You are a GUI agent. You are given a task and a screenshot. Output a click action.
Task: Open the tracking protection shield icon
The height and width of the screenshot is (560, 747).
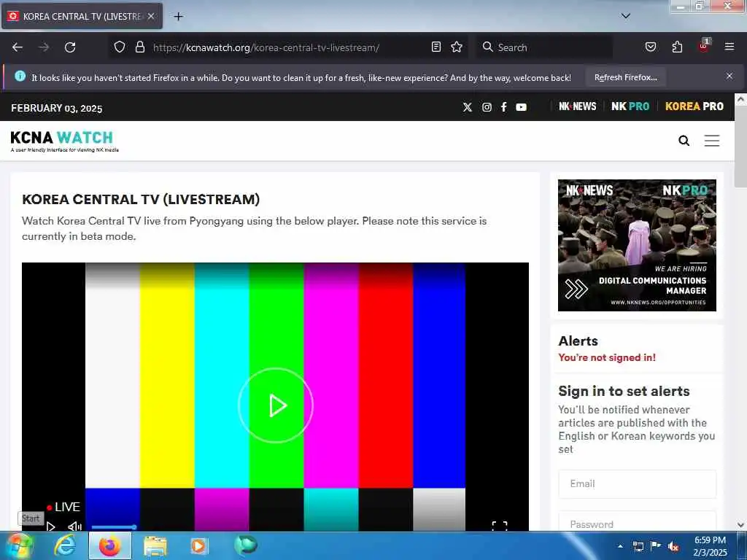coord(120,47)
